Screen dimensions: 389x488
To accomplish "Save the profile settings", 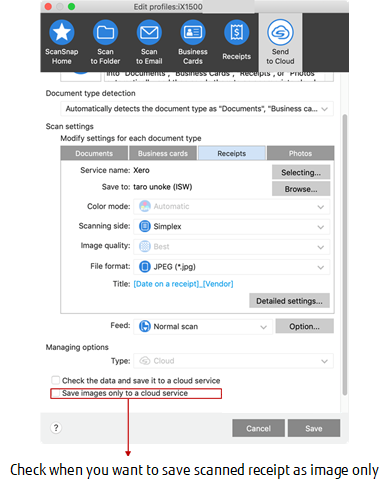I will click(314, 428).
